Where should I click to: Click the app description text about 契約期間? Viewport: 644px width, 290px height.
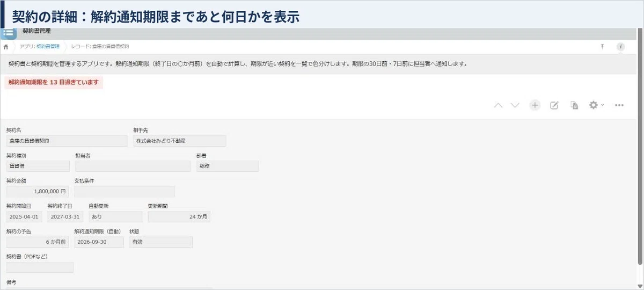click(238, 63)
